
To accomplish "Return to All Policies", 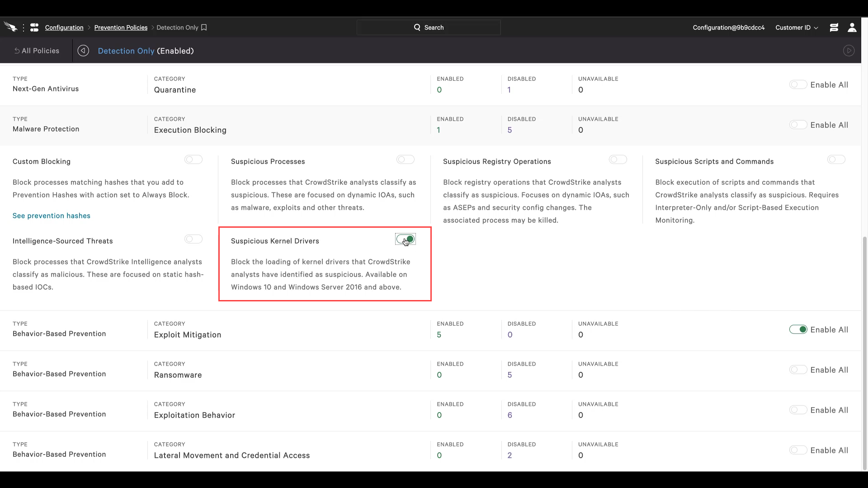I will click(37, 51).
